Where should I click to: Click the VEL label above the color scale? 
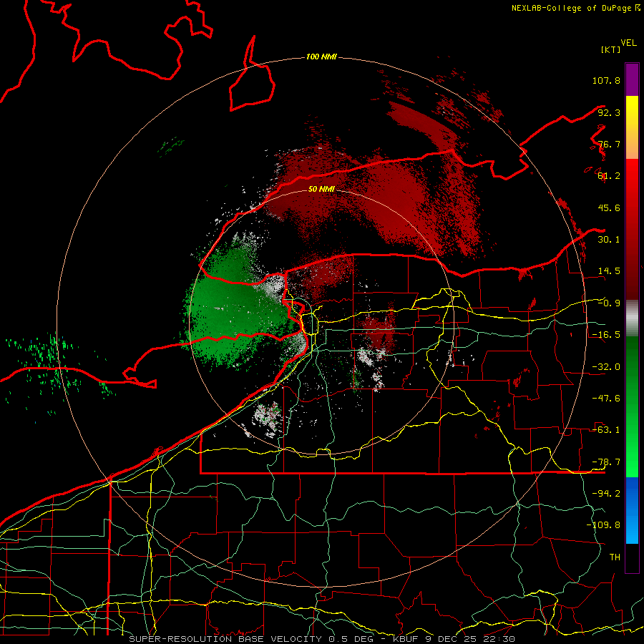tap(628, 43)
